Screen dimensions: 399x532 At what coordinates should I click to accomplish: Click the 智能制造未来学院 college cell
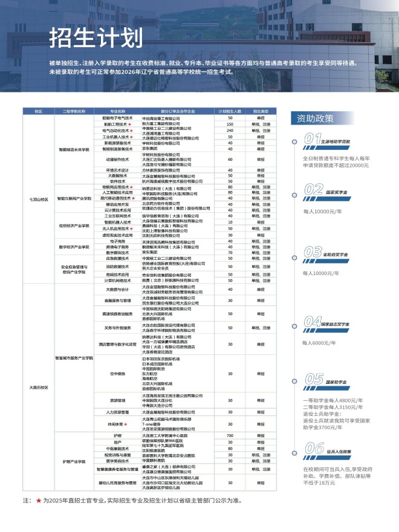74,149
